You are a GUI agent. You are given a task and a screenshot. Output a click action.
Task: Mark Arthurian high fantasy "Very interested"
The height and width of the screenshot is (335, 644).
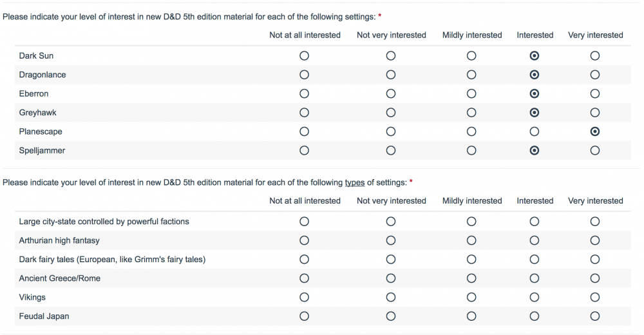pyautogui.click(x=594, y=240)
